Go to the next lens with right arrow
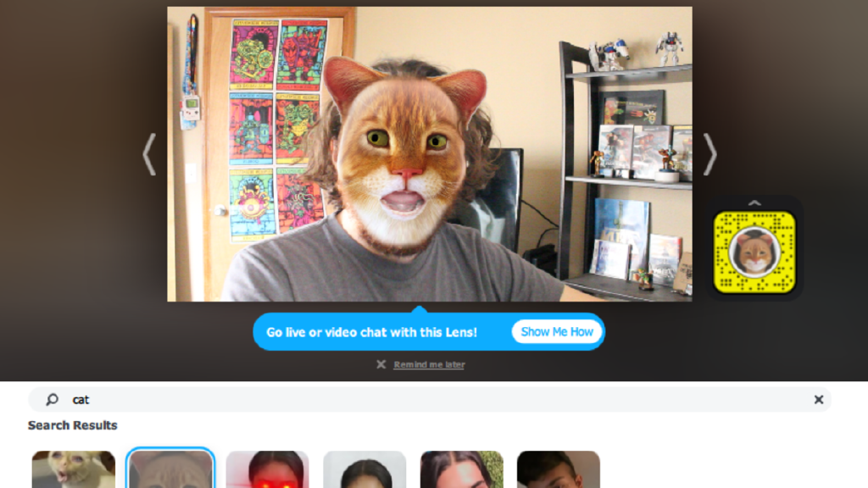The width and height of the screenshot is (868, 488). click(710, 154)
